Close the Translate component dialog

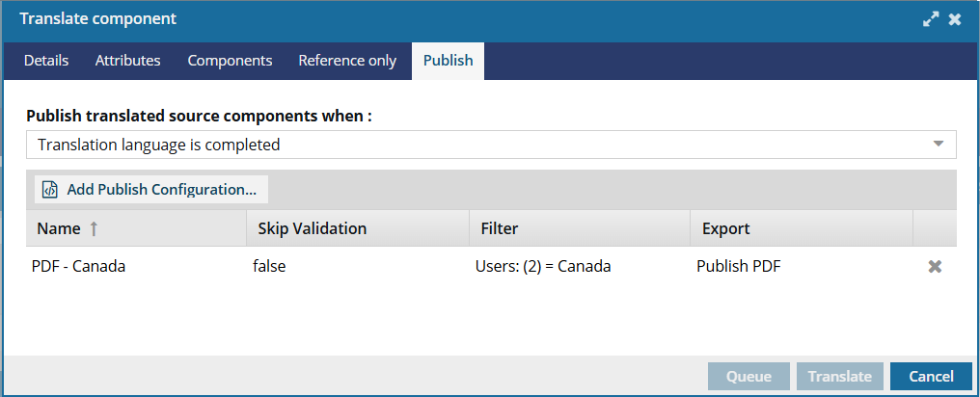[954, 19]
